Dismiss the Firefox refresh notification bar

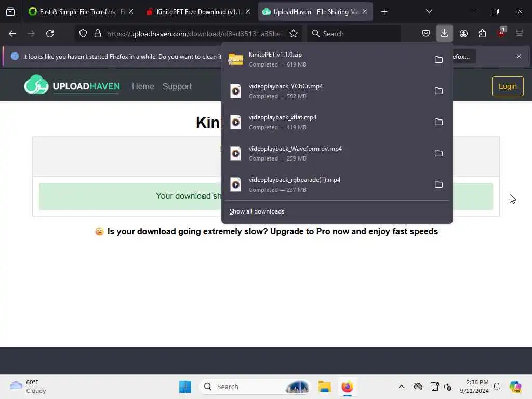[519, 56]
